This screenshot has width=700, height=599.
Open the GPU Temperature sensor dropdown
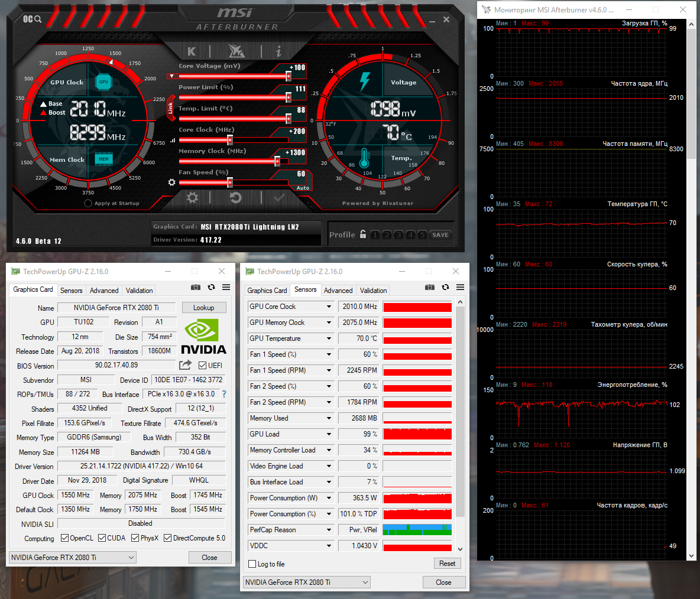329,338
